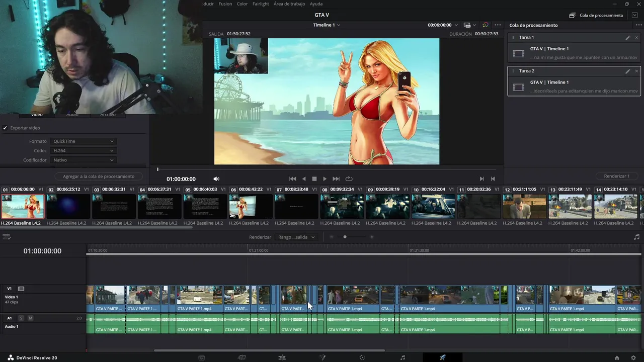Screen dimensions: 644x362
Task: Toggle loop playback
Action: point(349,178)
